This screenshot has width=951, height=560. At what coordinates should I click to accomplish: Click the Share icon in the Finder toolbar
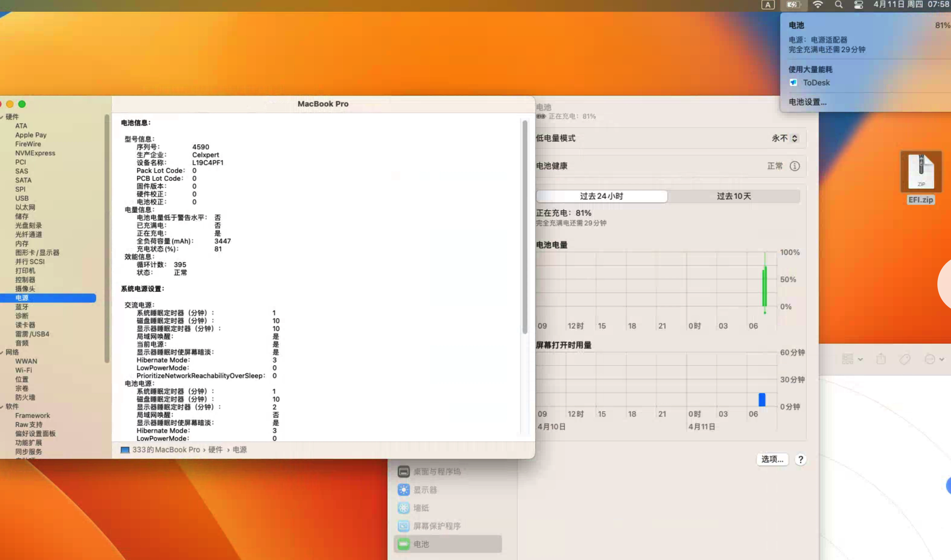pyautogui.click(x=881, y=358)
